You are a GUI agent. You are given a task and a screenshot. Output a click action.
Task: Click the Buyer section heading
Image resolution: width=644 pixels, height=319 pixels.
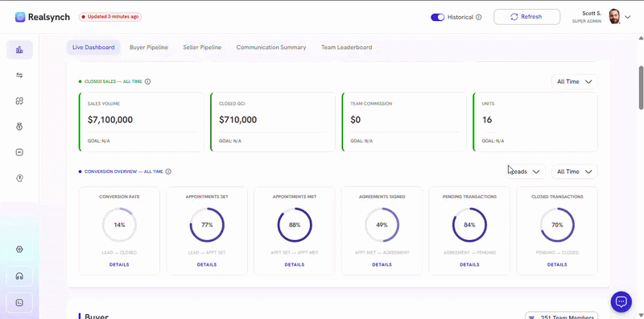pos(97,317)
